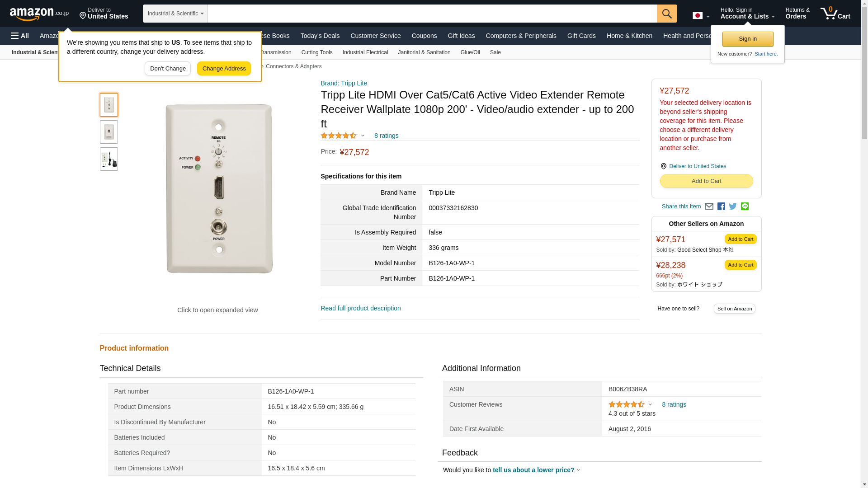Open the Cutting Tools subcategory tab
The image size is (868, 488).
pyautogui.click(x=316, y=52)
